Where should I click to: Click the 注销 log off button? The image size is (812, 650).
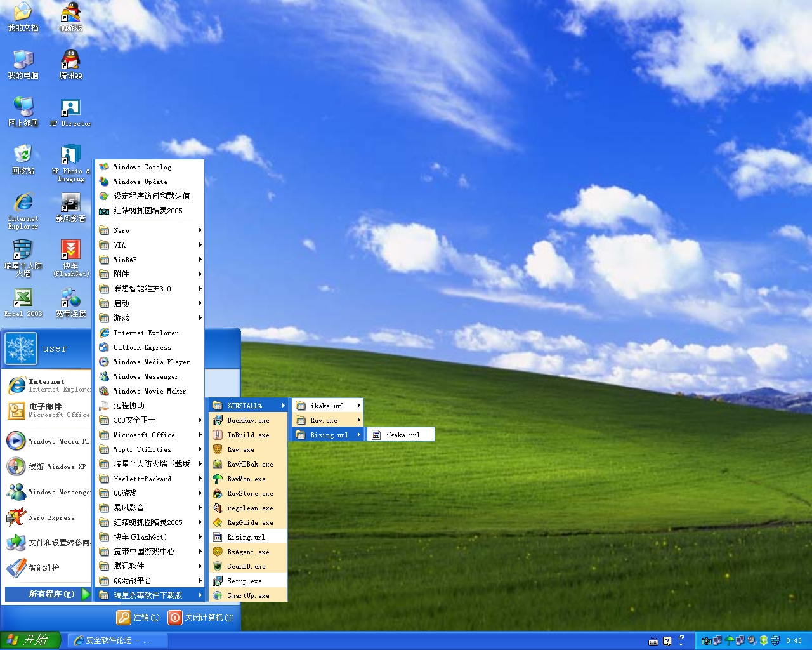(138, 618)
